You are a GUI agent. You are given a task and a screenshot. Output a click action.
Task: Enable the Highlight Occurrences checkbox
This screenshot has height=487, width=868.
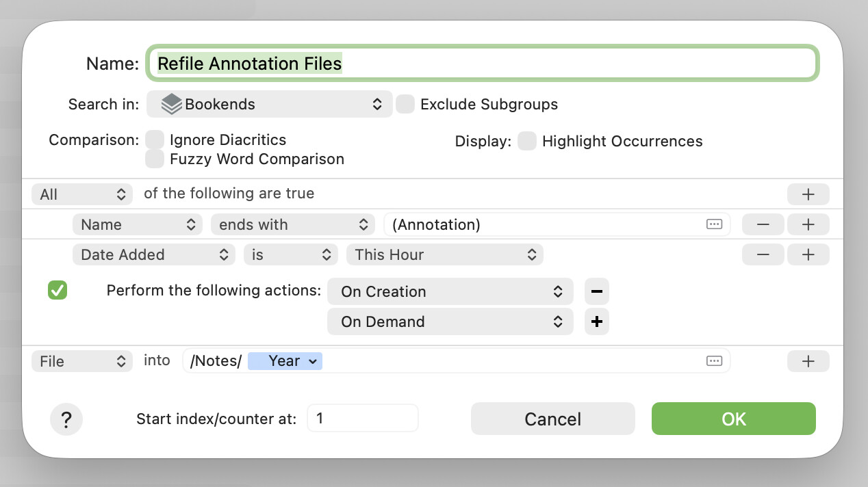click(526, 142)
